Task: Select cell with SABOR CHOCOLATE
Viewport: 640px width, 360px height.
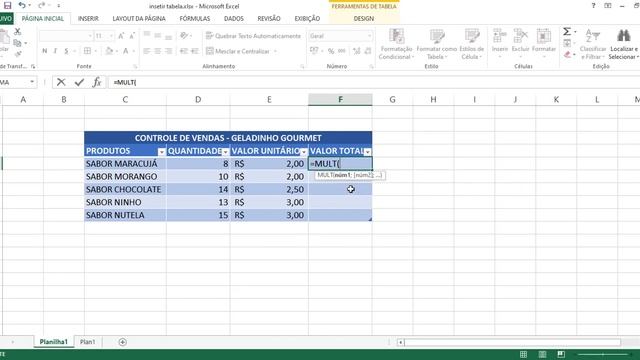Action: (125, 189)
